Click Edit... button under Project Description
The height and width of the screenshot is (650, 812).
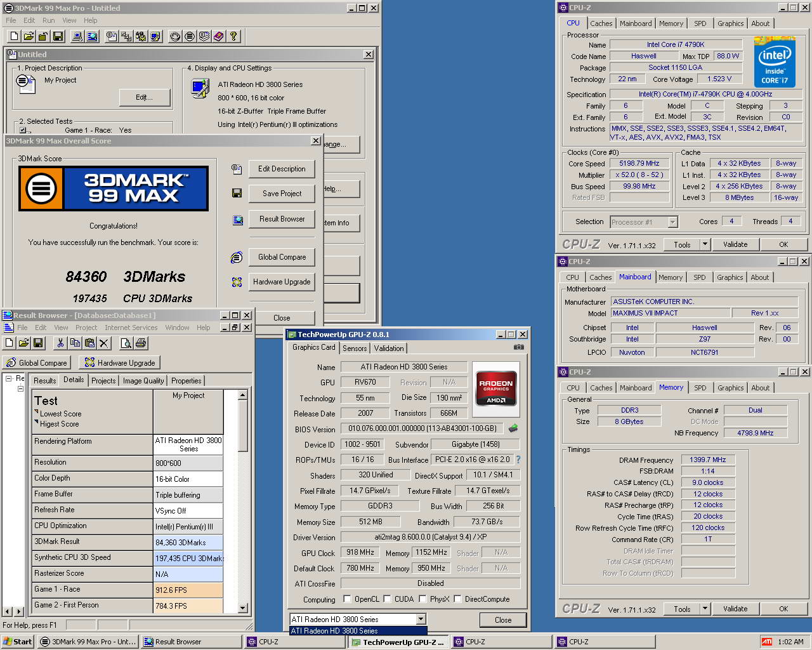[144, 97]
